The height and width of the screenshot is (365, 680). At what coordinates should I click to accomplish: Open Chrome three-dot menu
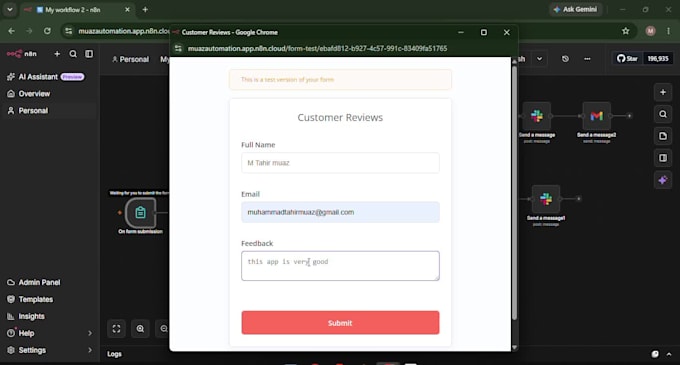click(668, 31)
